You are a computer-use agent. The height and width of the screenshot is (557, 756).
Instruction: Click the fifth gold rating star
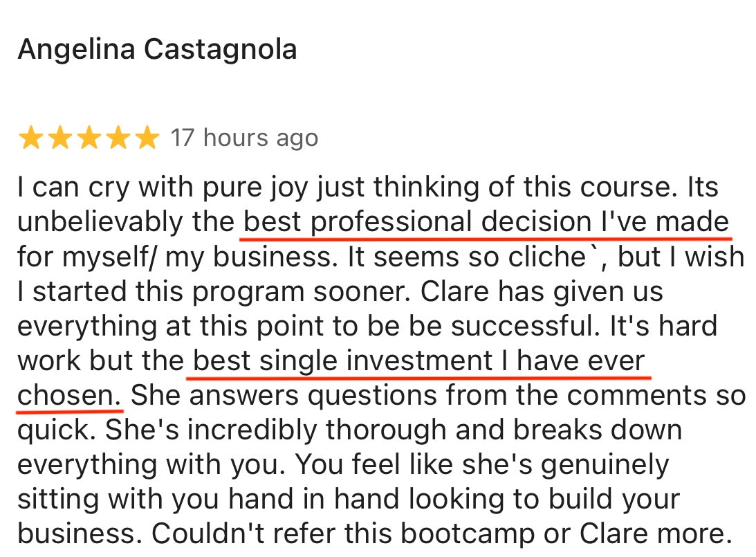tap(147, 138)
